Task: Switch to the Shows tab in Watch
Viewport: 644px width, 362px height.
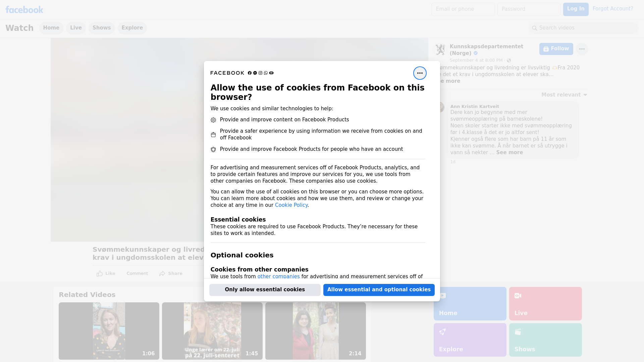Action: point(102,28)
